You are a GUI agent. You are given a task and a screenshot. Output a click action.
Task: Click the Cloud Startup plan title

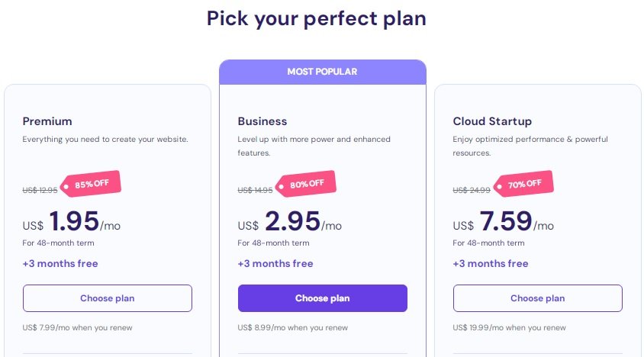pos(492,121)
